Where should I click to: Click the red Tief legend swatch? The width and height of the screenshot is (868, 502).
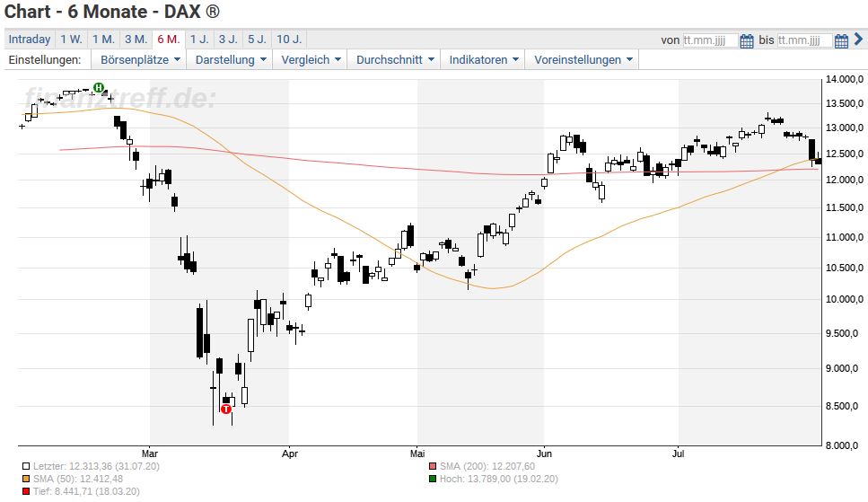[x=26, y=491]
